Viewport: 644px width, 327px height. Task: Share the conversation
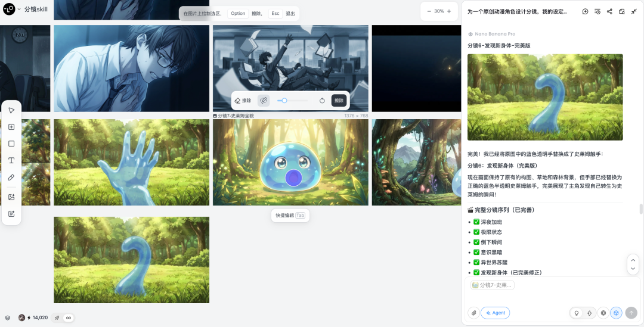click(x=609, y=11)
